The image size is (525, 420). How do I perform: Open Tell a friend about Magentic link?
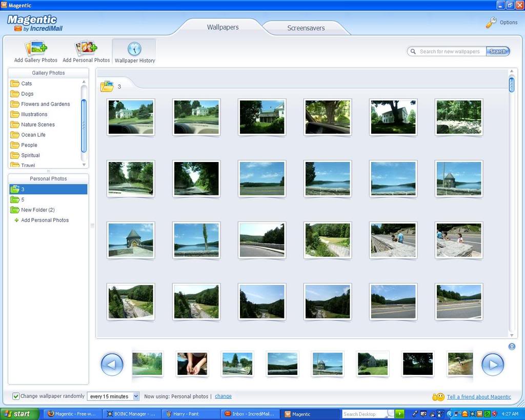tap(479, 396)
